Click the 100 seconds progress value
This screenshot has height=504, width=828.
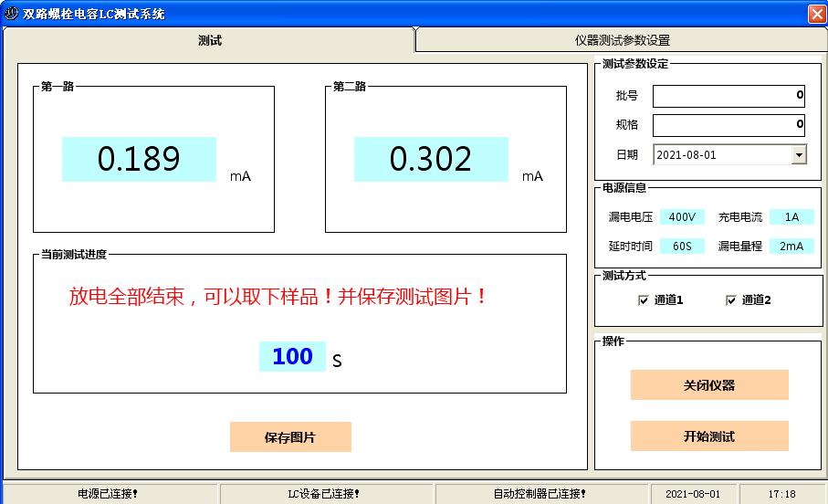tap(292, 357)
